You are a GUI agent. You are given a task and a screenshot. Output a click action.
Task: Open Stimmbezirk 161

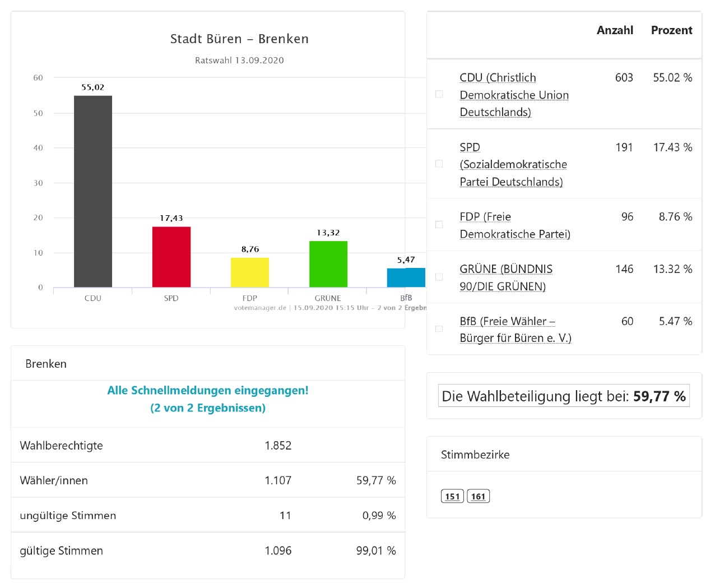tap(479, 496)
